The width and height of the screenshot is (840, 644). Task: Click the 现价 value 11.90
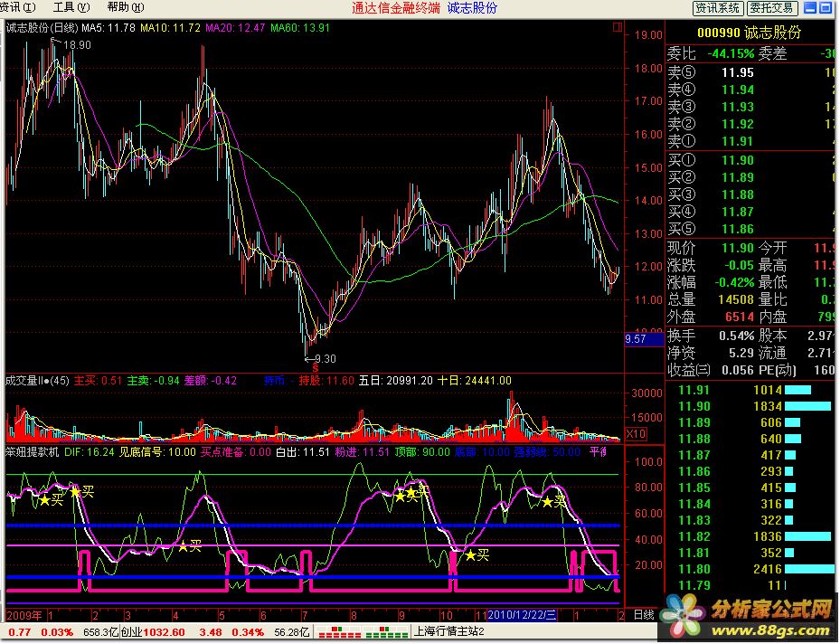pos(737,248)
